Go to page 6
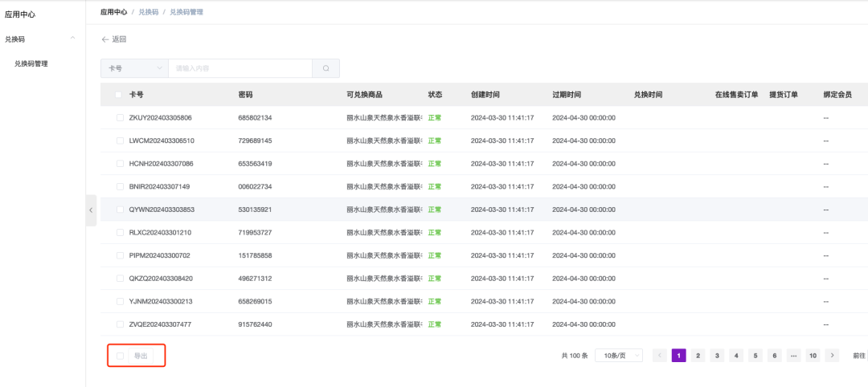868x387 pixels. (x=775, y=356)
